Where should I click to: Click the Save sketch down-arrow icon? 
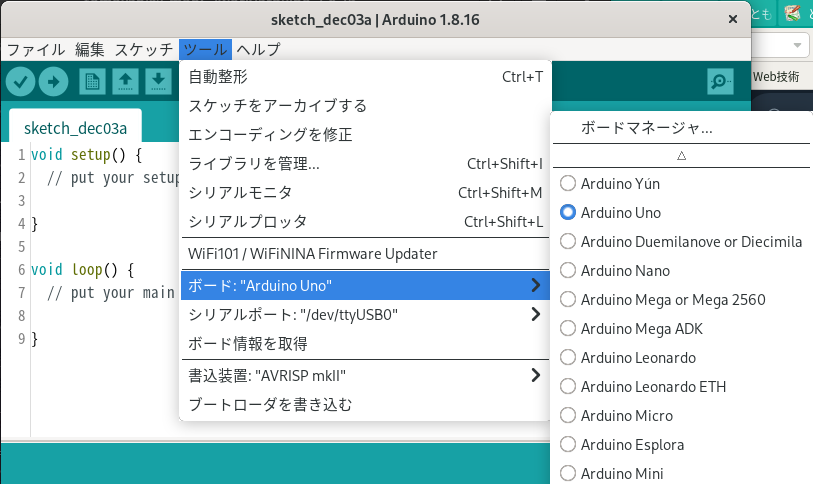[158, 82]
